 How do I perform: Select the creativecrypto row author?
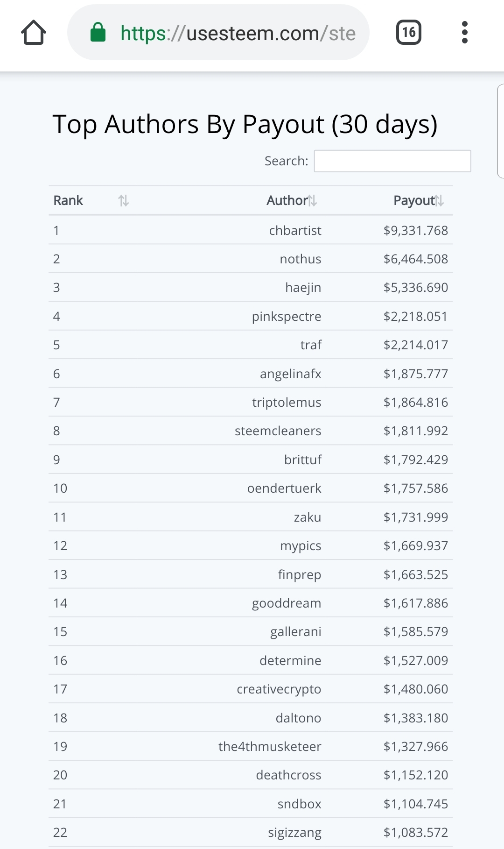[x=279, y=689]
